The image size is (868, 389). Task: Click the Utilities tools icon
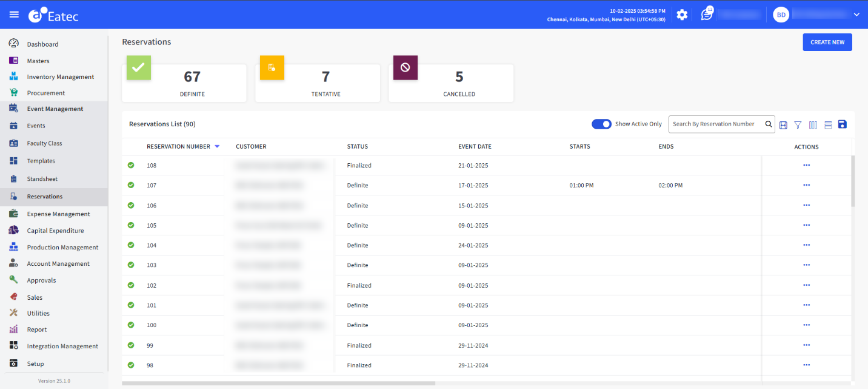[x=13, y=313]
